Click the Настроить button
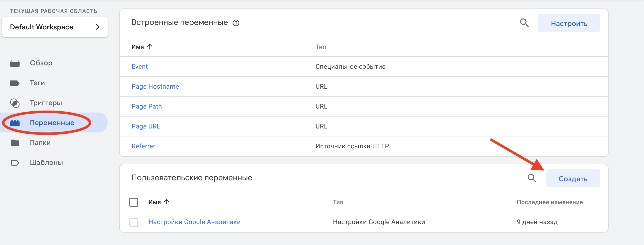644x245 pixels. pyautogui.click(x=569, y=23)
